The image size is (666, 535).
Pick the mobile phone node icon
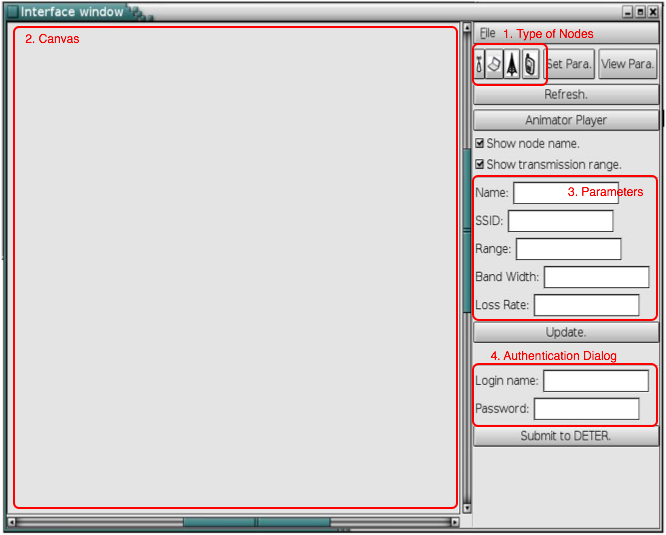[530, 64]
